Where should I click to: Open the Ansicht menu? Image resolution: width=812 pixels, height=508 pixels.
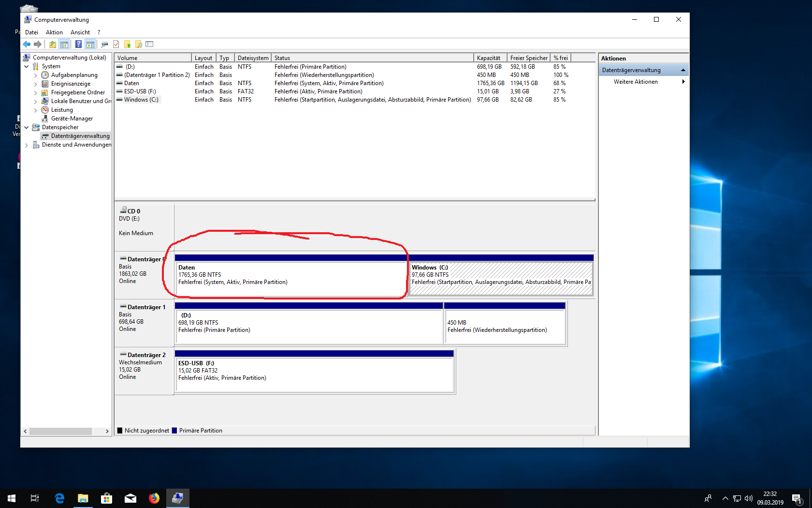click(80, 32)
